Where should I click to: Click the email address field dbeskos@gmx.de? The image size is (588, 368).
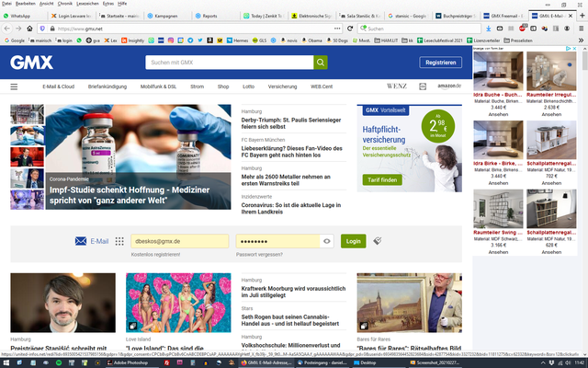pos(180,241)
